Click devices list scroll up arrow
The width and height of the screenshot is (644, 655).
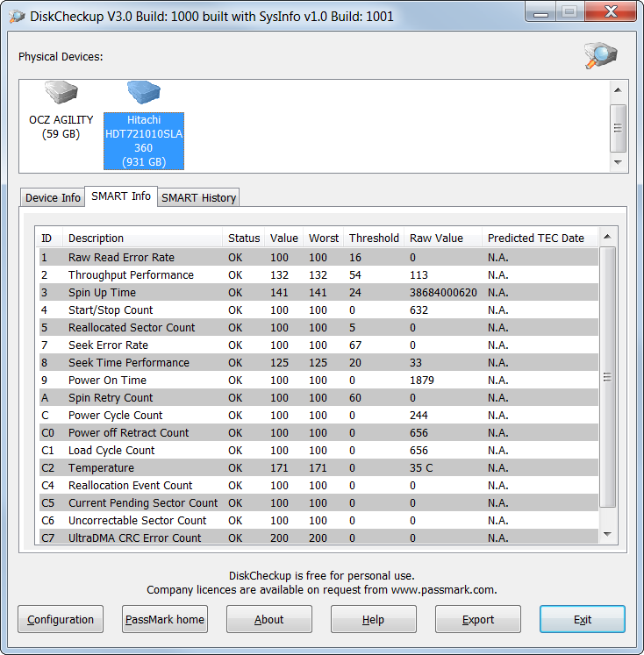click(x=618, y=90)
